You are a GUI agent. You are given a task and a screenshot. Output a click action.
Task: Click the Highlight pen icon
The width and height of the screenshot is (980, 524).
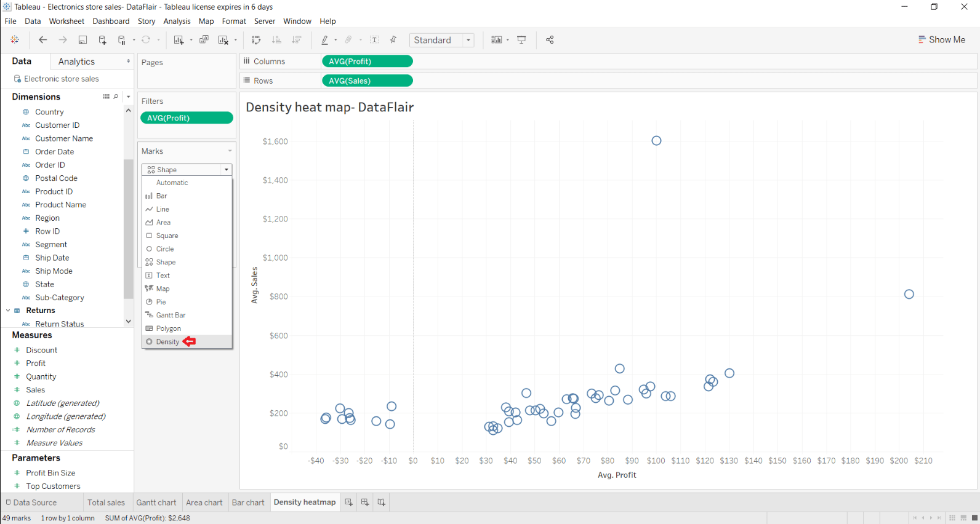324,40
